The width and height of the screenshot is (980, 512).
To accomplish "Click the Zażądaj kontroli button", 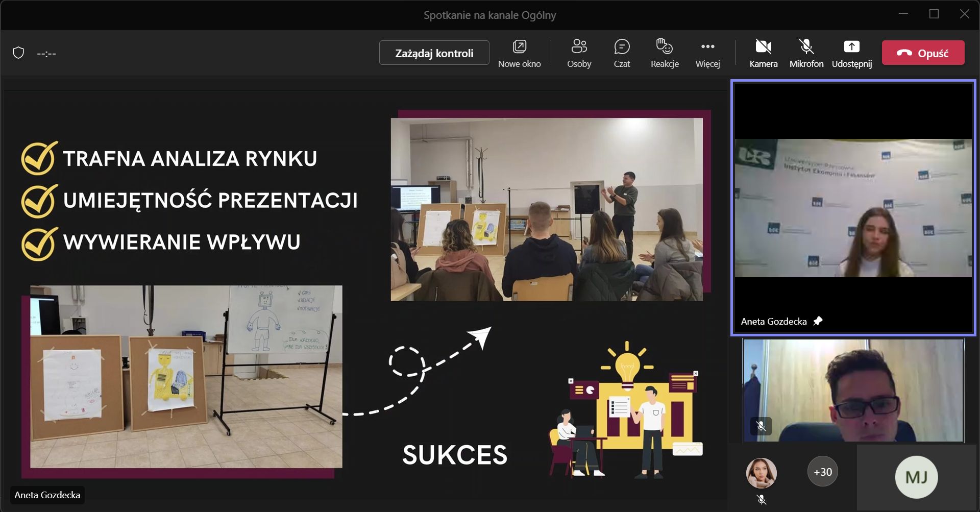I will 434,53.
